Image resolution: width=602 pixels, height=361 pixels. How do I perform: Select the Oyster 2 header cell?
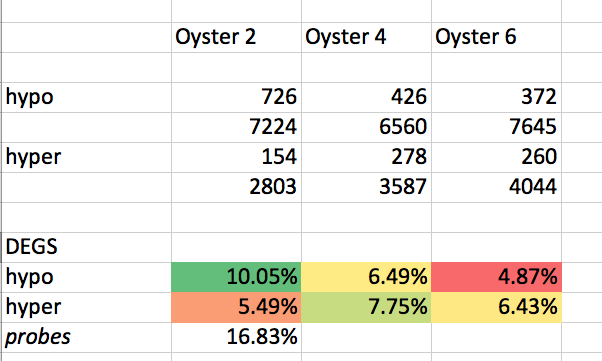pyautogui.click(x=236, y=37)
